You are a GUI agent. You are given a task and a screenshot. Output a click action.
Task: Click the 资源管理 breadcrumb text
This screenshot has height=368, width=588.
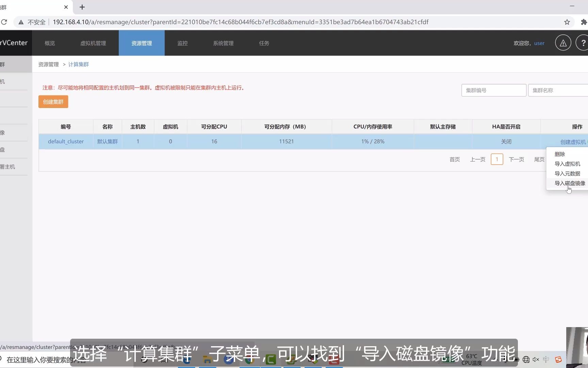[x=48, y=64]
